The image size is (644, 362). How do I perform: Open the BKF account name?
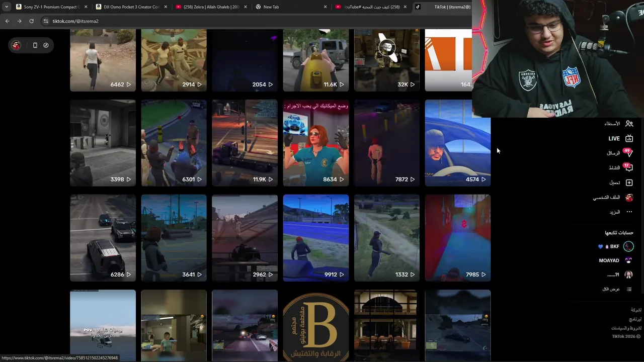click(614, 247)
